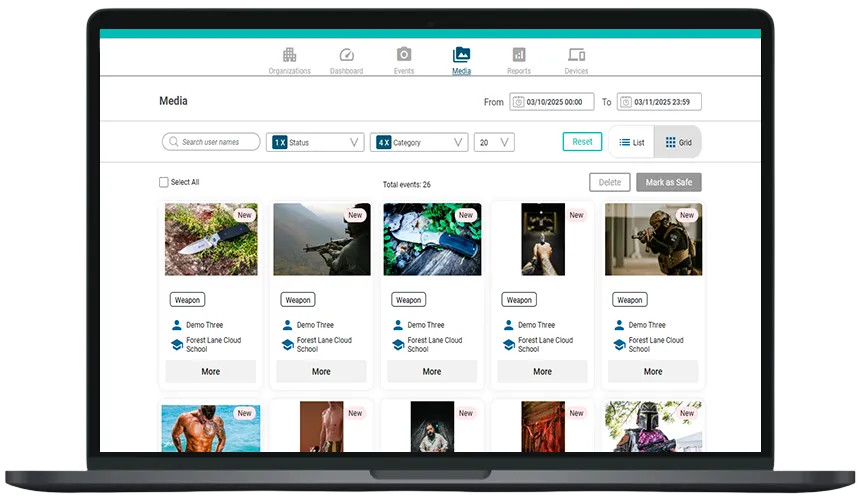Clear the 4 X Category filter badge
The height and width of the screenshot is (501, 860).
point(383,143)
